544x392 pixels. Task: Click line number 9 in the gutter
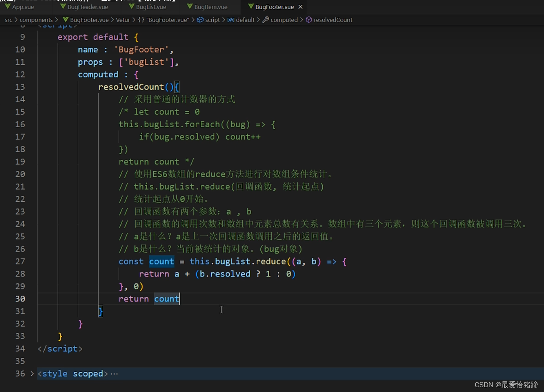[22, 37]
